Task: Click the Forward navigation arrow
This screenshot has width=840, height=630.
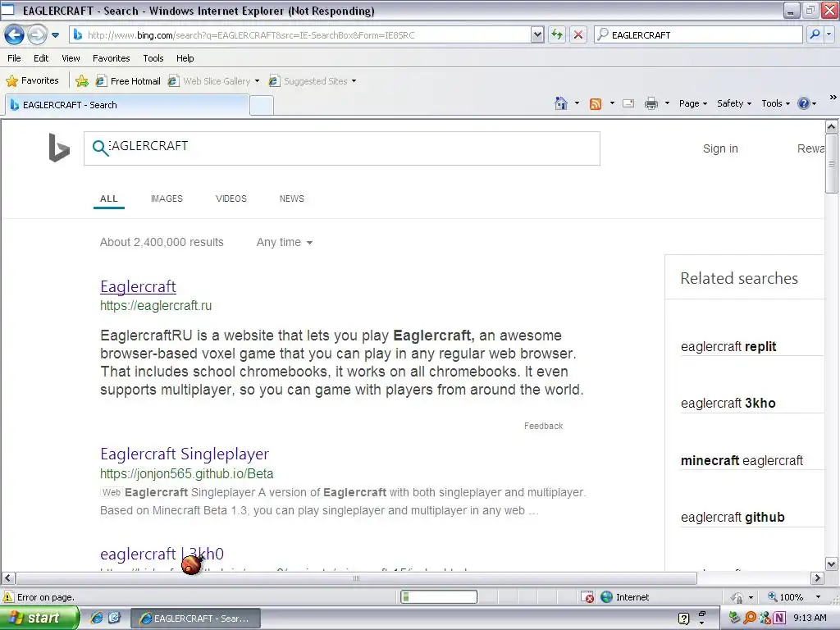Action: 37,34
